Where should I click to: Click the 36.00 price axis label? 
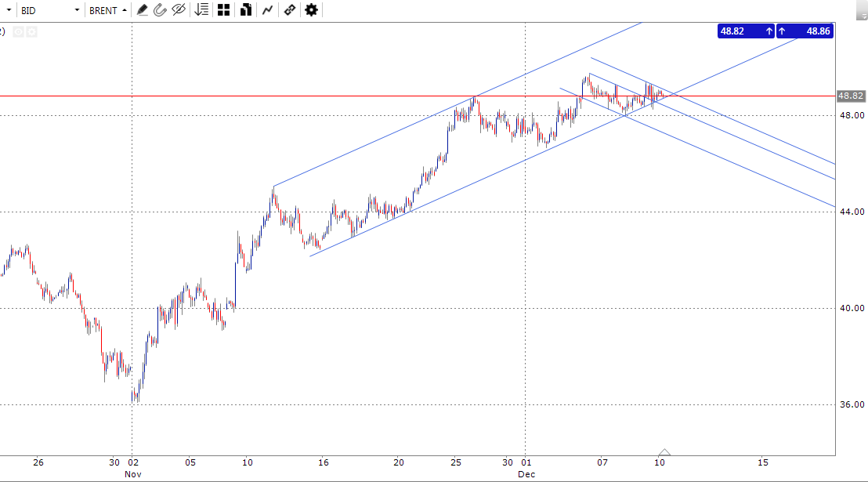pos(852,404)
